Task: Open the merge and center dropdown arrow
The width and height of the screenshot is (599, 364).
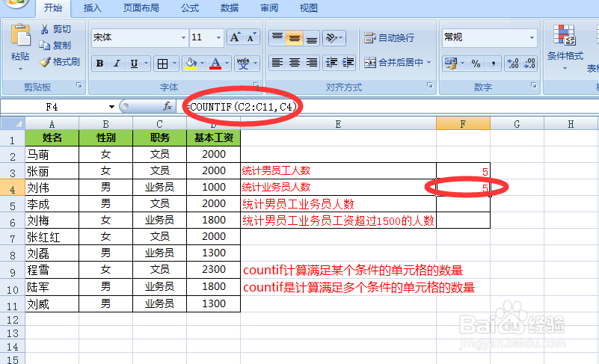Action: [x=429, y=62]
